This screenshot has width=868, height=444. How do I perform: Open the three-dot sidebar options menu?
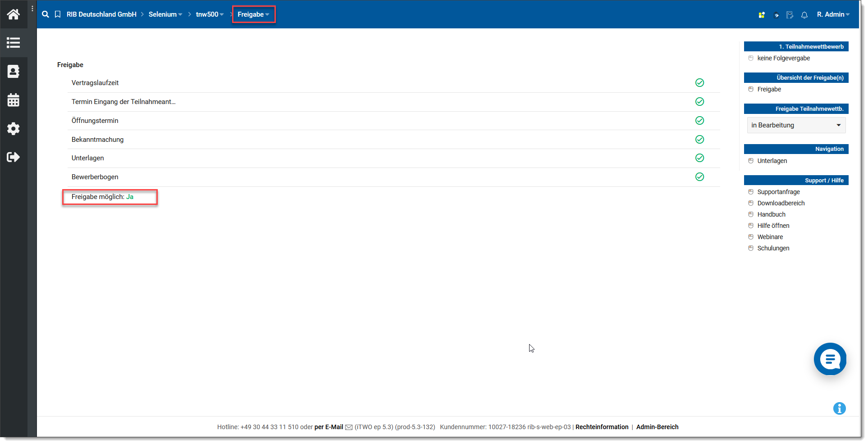coord(32,9)
